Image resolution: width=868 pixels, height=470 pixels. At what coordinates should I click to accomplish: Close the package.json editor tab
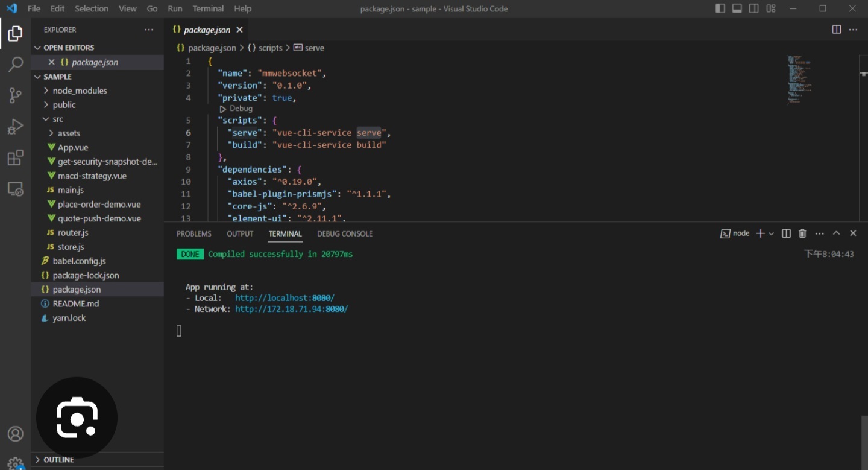point(239,30)
